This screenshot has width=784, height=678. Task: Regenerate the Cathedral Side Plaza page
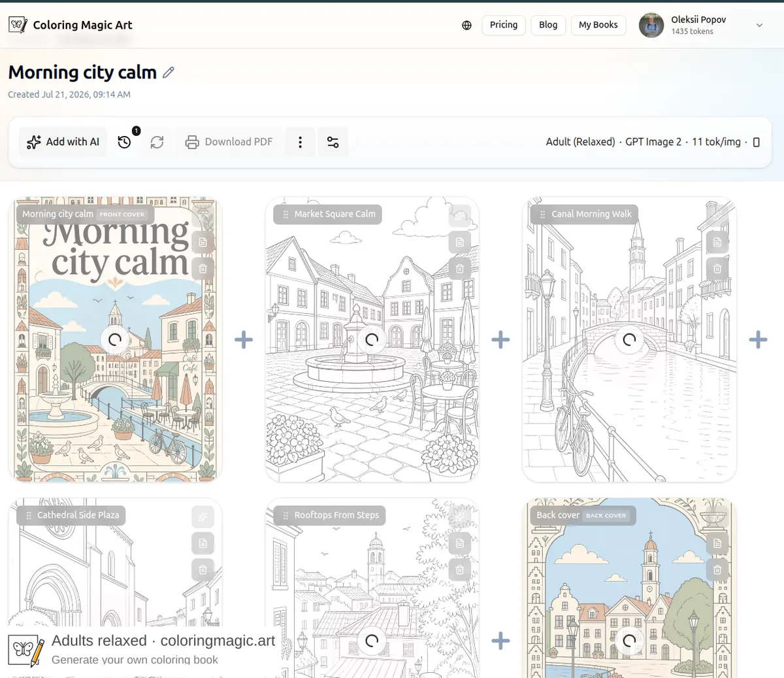pos(203,517)
